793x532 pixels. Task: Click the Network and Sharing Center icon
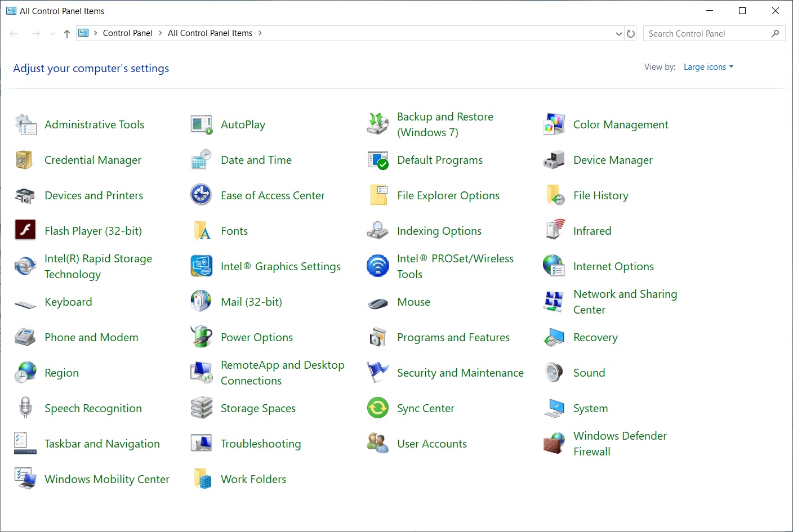[x=554, y=302]
